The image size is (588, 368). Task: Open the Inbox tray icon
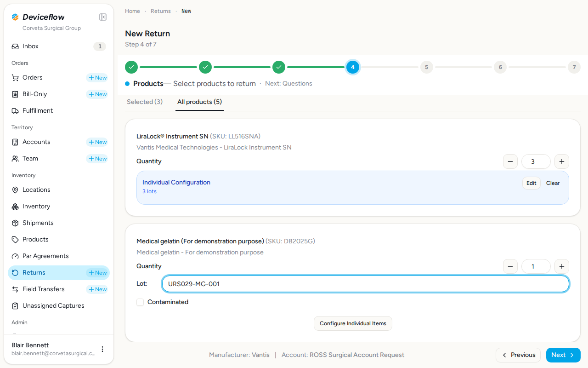(15, 46)
